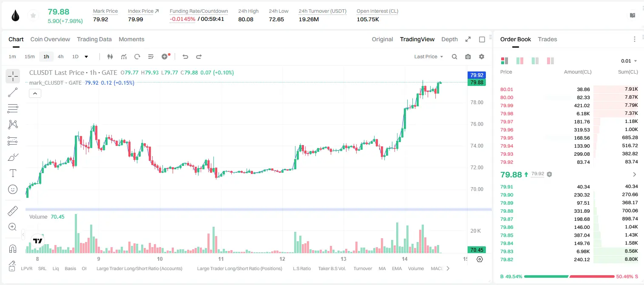Click the undo arrow in toolbar
Screen dimensions: 644x285
click(185, 57)
